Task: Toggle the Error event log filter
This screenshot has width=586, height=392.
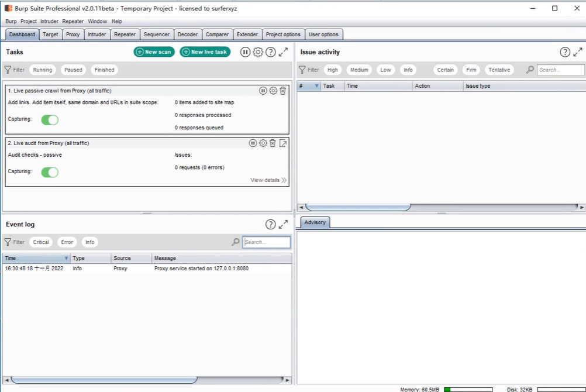Action: (x=67, y=242)
